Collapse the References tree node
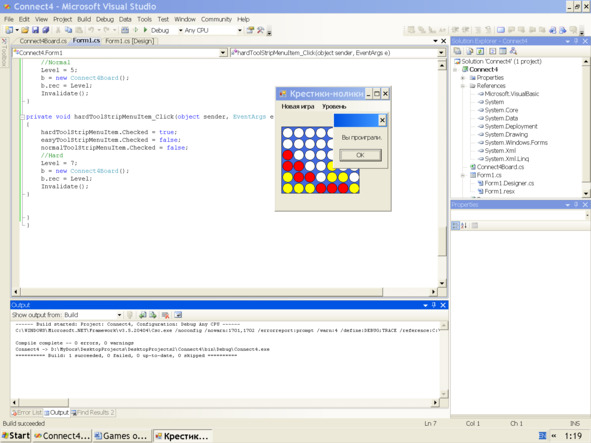591x443 pixels. [463, 86]
